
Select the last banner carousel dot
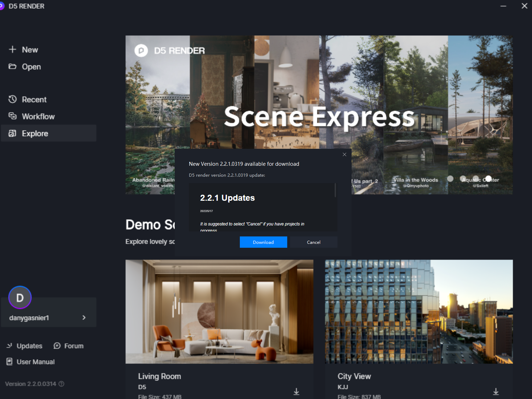[x=488, y=178]
